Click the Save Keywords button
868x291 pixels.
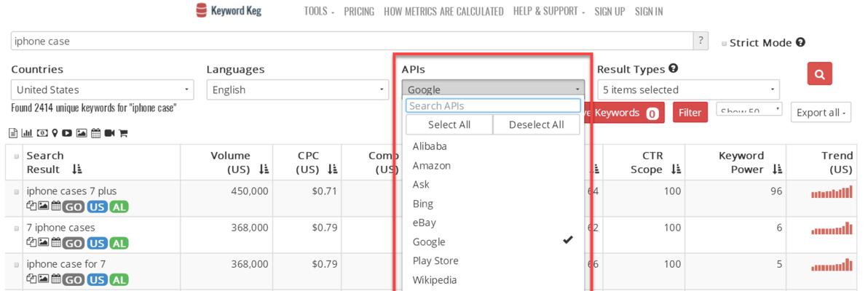[625, 113]
